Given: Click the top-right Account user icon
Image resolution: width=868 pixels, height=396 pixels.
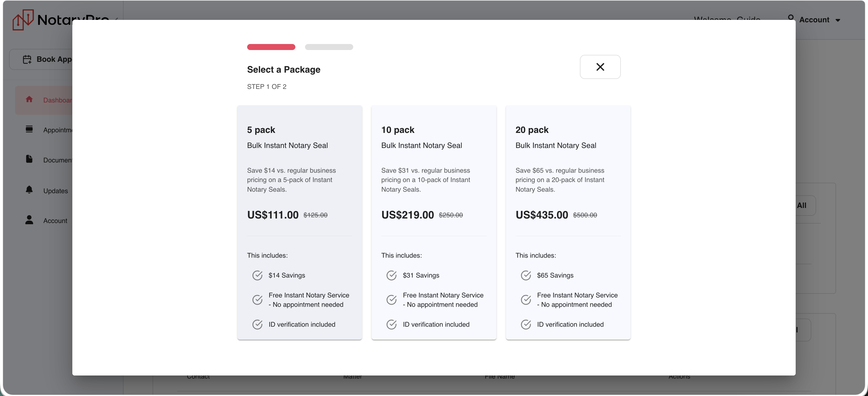Looking at the screenshot, I should (x=791, y=18).
